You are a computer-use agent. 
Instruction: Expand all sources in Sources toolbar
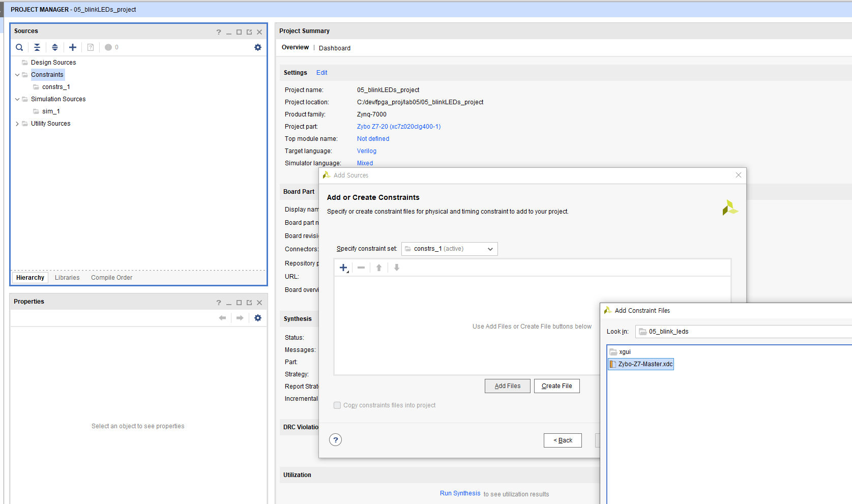(x=55, y=47)
